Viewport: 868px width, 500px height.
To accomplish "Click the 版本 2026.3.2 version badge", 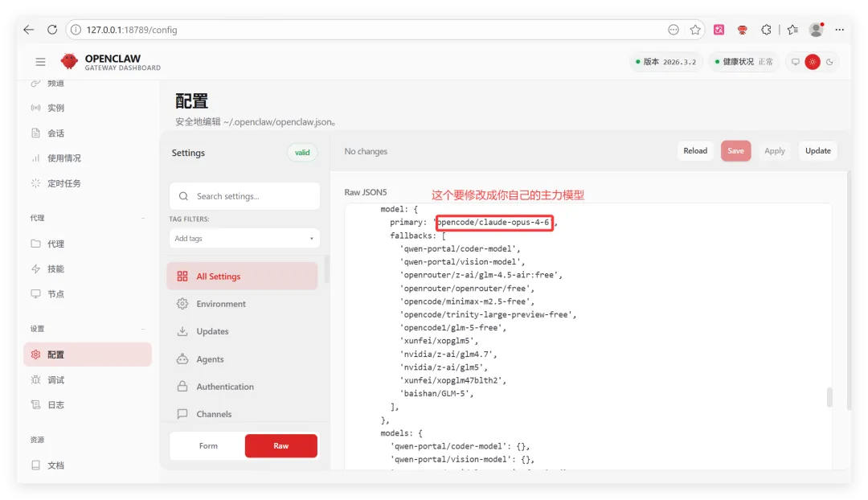I will 666,62.
